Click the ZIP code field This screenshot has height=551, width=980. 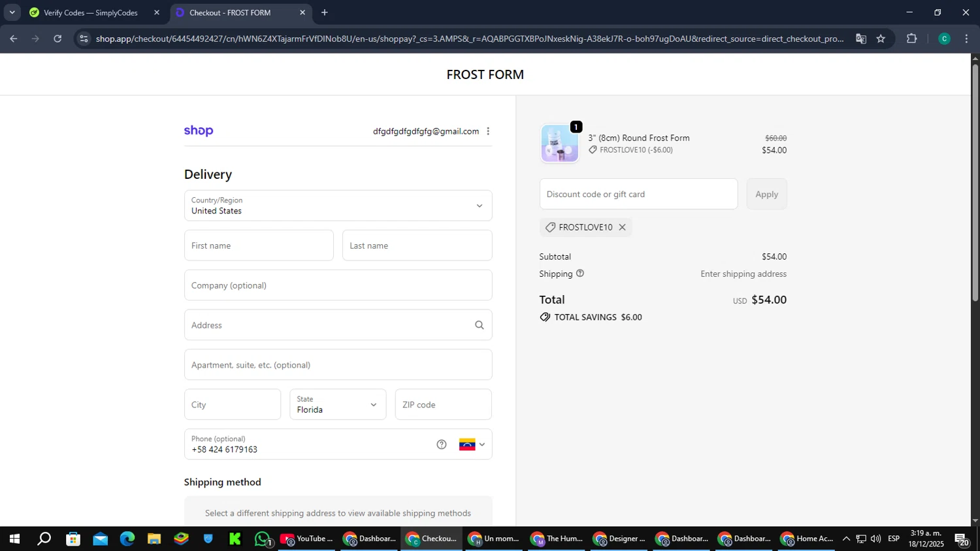[443, 405]
